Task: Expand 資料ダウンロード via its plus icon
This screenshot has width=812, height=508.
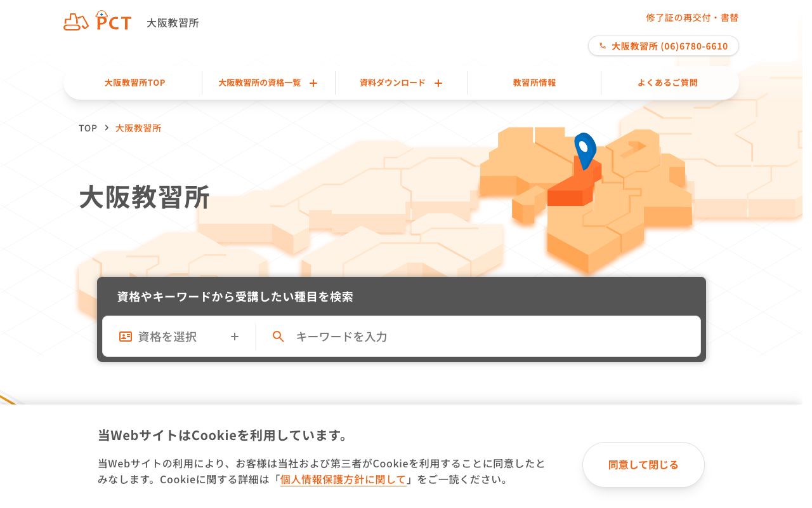Action: click(x=438, y=83)
